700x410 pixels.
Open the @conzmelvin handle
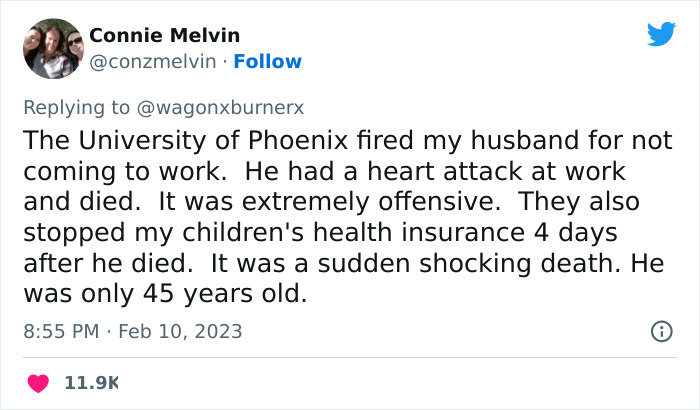(153, 61)
